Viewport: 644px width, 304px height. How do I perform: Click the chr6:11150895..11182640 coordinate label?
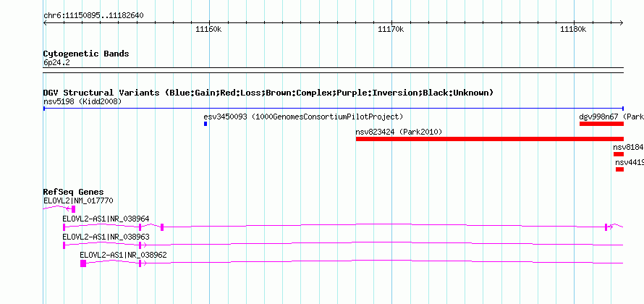coord(93,16)
